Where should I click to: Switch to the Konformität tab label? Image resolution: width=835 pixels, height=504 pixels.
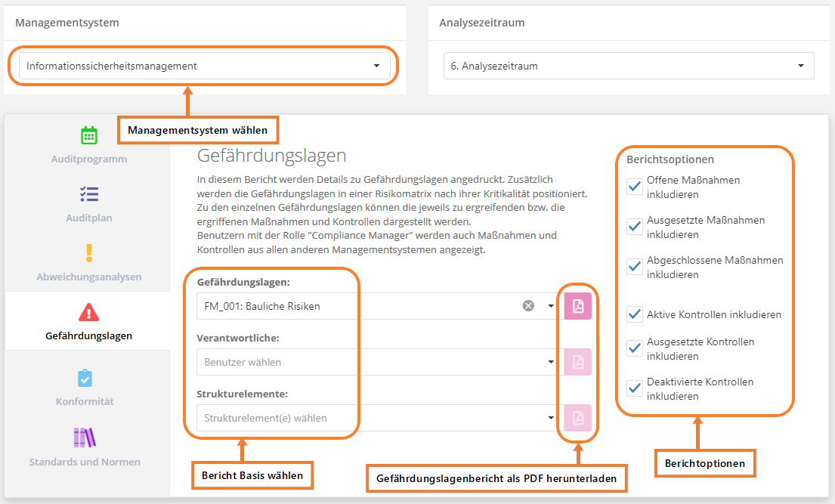(85, 401)
